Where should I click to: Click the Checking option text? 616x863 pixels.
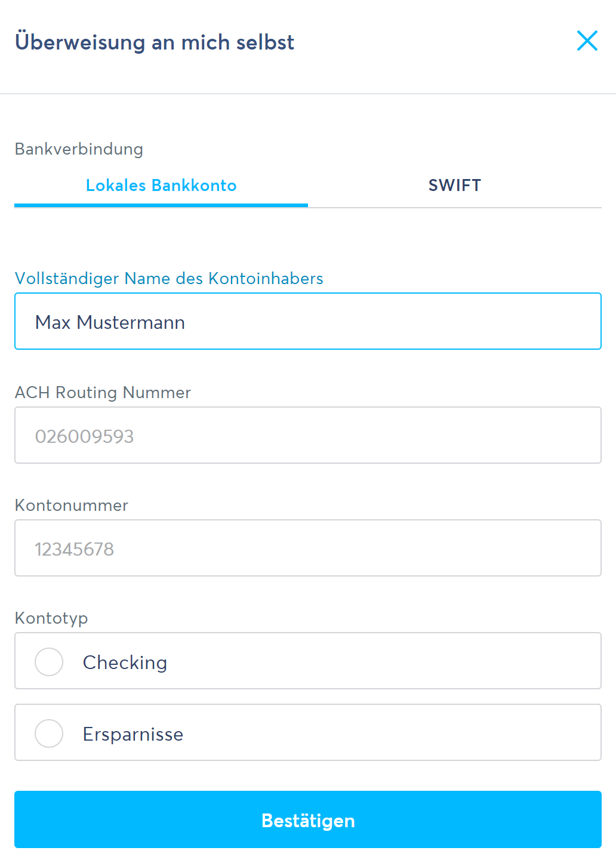point(125,662)
